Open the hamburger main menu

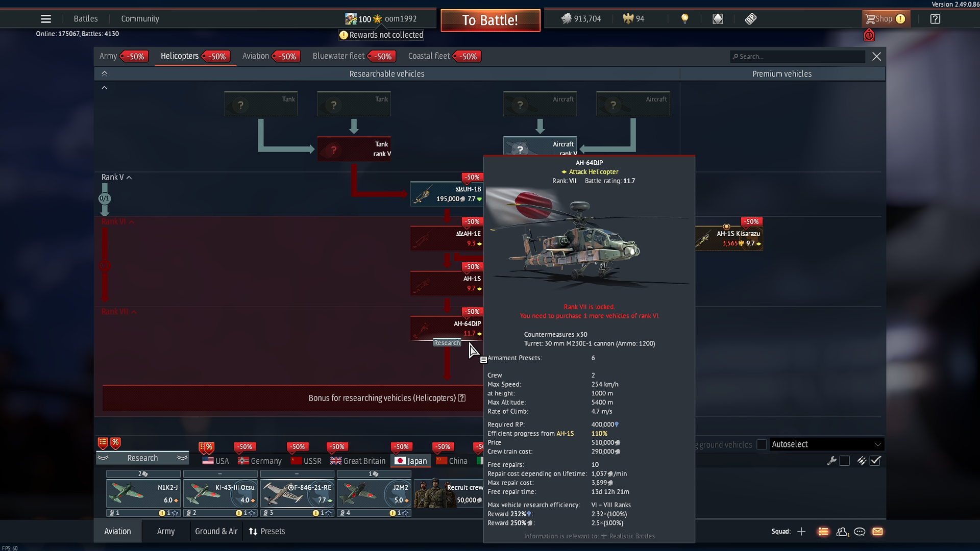[x=46, y=19]
